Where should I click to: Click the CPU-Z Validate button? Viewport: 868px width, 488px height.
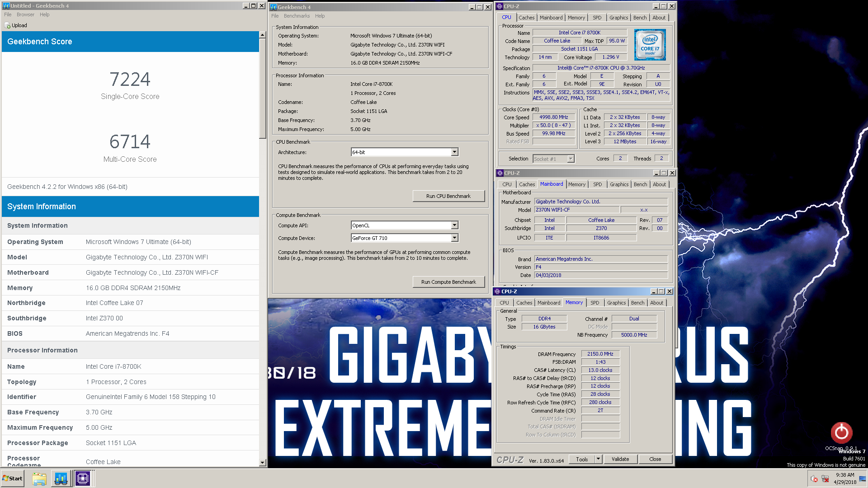pos(620,459)
